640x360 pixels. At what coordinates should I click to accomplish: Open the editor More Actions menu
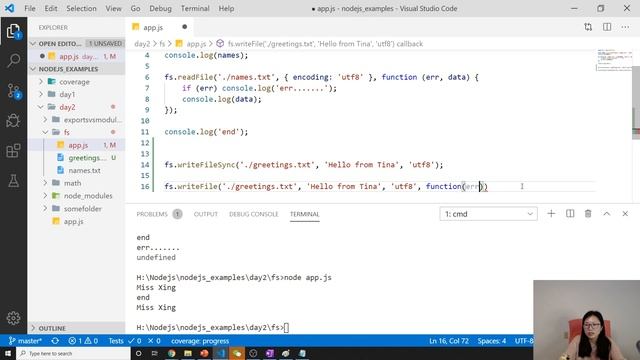point(625,27)
